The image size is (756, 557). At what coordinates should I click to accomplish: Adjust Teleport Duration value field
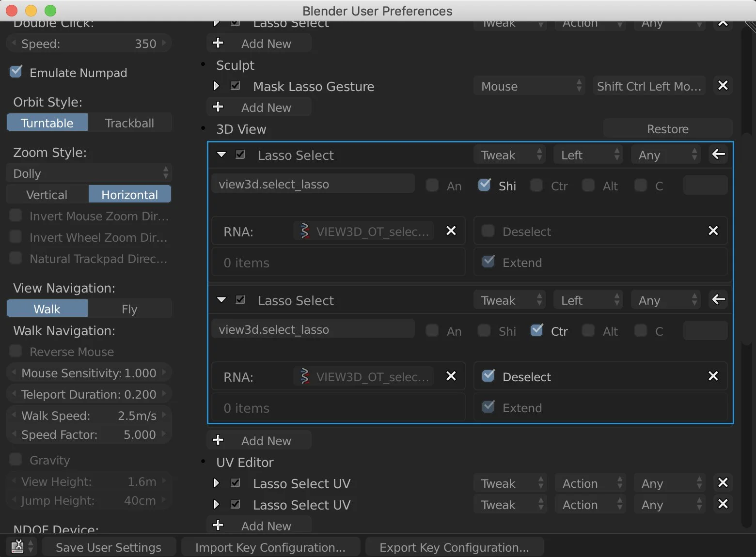[x=89, y=394]
